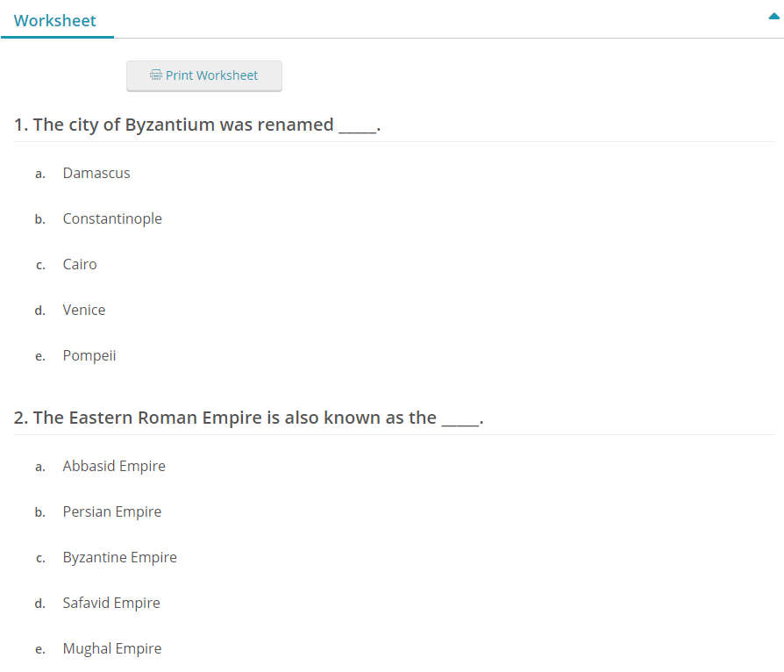This screenshot has width=784, height=672.
Task: Open the Worksheet tab
Action: point(55,20)
